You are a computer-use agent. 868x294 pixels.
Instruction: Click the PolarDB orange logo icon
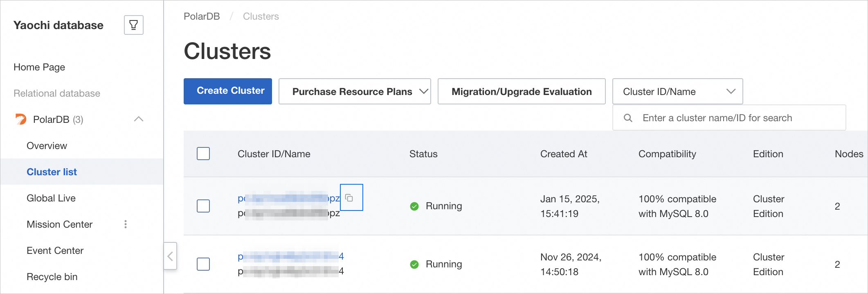tap(20, 119)
